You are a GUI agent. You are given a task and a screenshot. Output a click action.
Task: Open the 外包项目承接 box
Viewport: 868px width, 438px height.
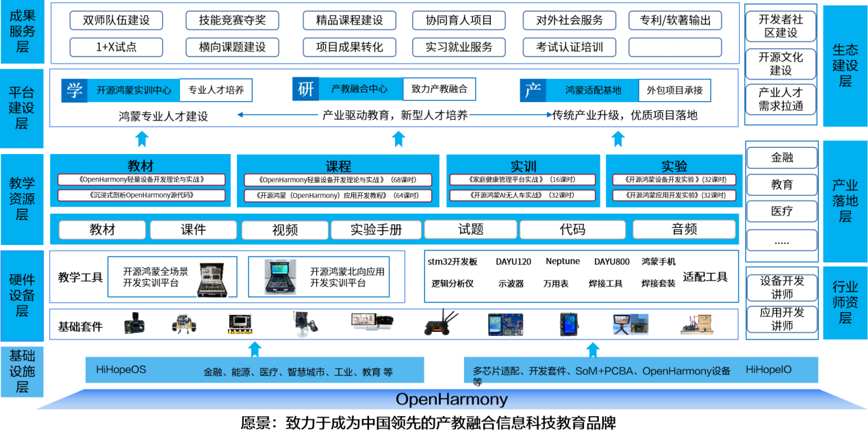(x=674, y=90)
